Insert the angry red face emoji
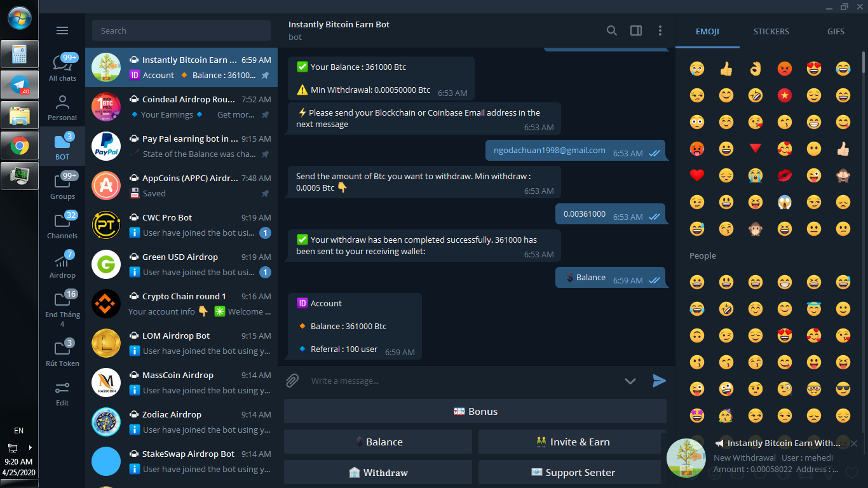Image resolution: width=868 pixels, height=488 pixels. tap(785, 69)
